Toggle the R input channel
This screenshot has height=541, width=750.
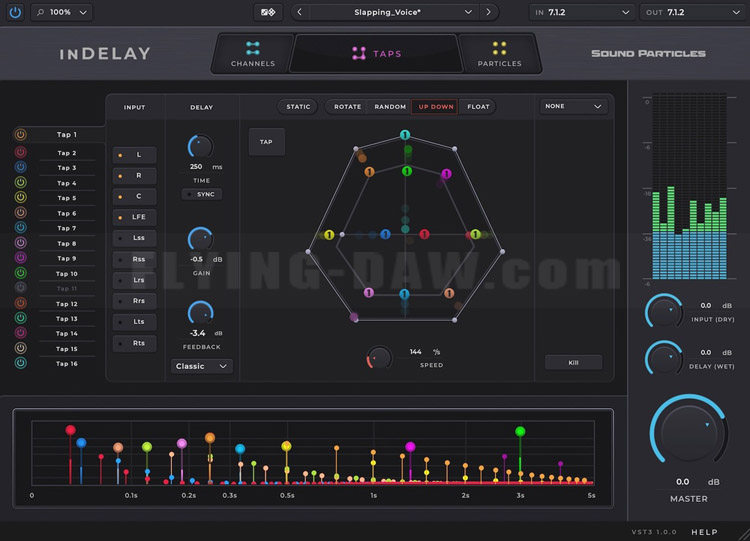(x=134, y=176)
